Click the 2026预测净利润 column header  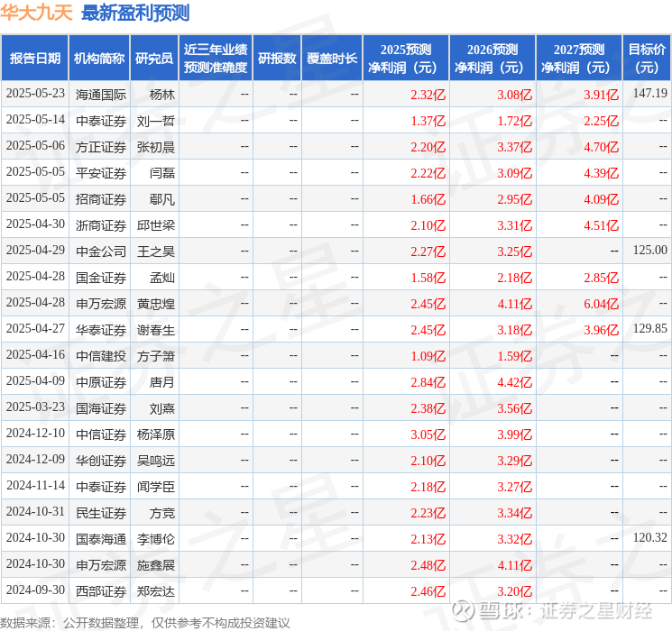[x=492, y=58]
